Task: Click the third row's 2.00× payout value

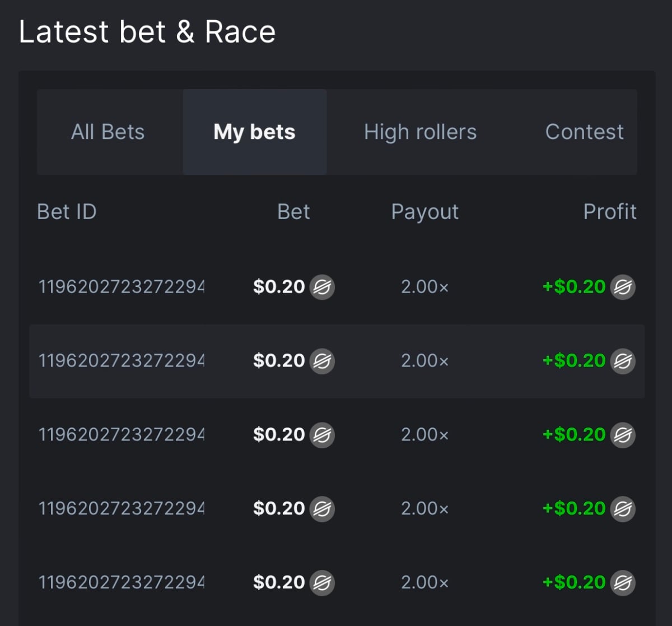Action: (x=424, y=435)
